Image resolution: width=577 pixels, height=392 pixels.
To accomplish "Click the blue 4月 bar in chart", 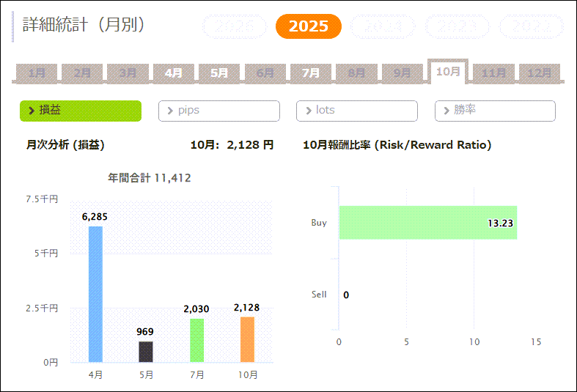I will [x=95, y=294].
